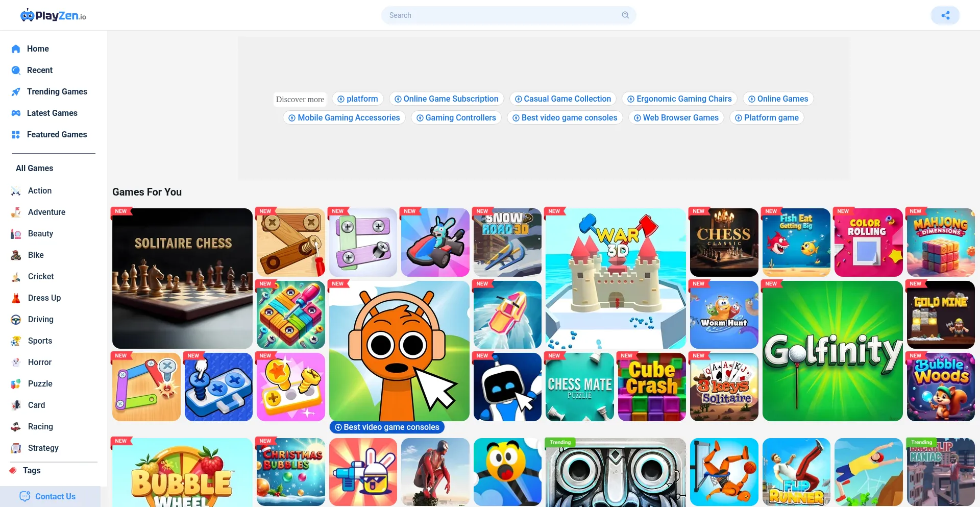This screenshot has height=507, width=980.
Task: Open the PlayZen.io logo
Action: pyautogui.click(x=53, y=16)
